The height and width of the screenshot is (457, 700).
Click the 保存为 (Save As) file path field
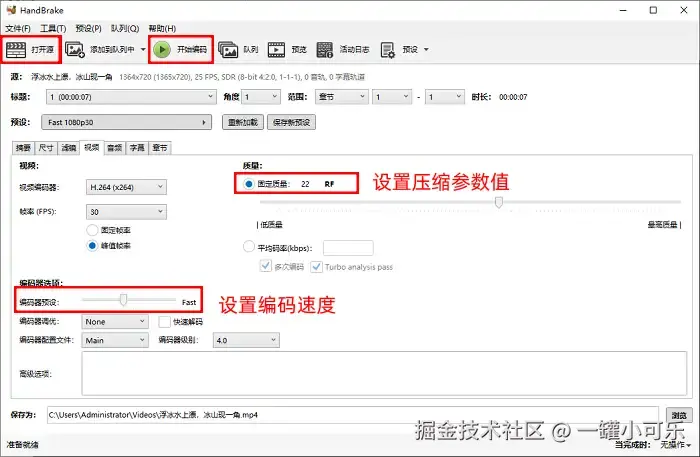pyautogui.click(x=352, y=415)
